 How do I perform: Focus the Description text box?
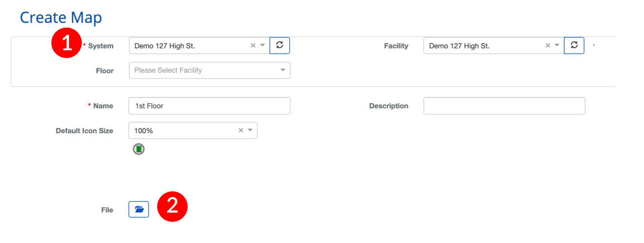[x=504, y=106]
